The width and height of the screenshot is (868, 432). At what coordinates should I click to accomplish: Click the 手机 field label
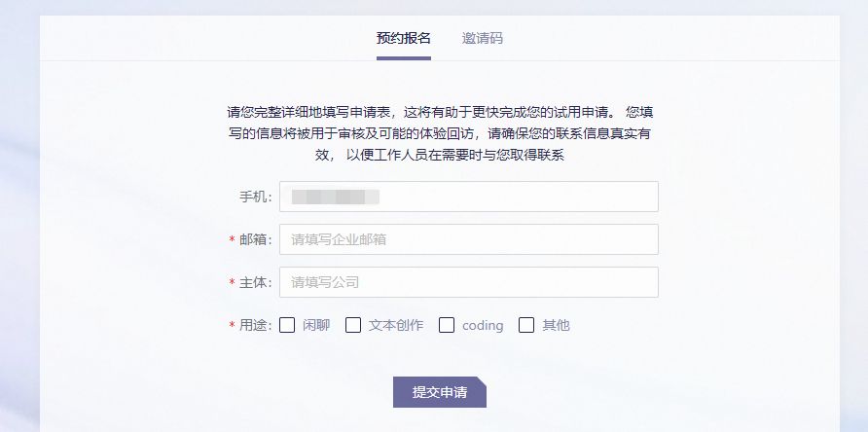coord(255,197)
